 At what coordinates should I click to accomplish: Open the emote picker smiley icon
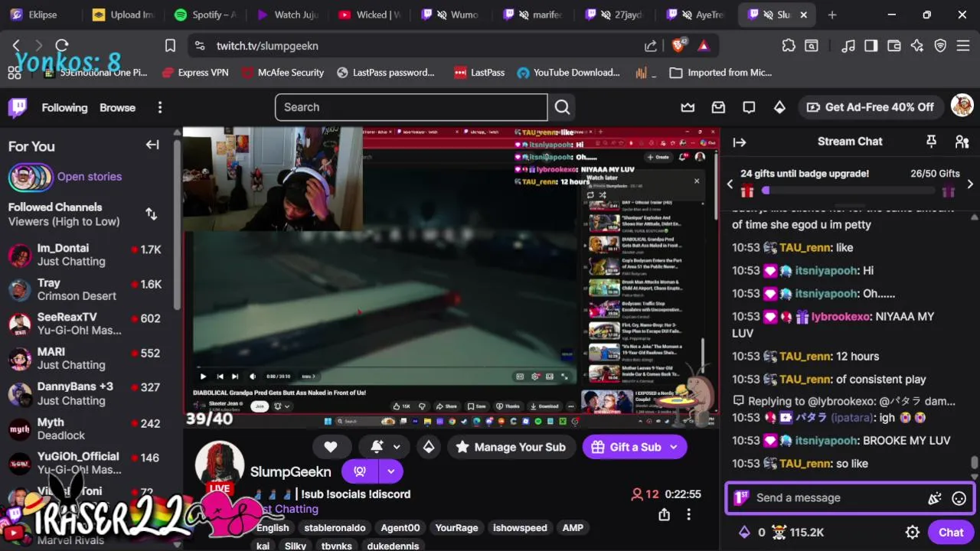tap(959, 498)
